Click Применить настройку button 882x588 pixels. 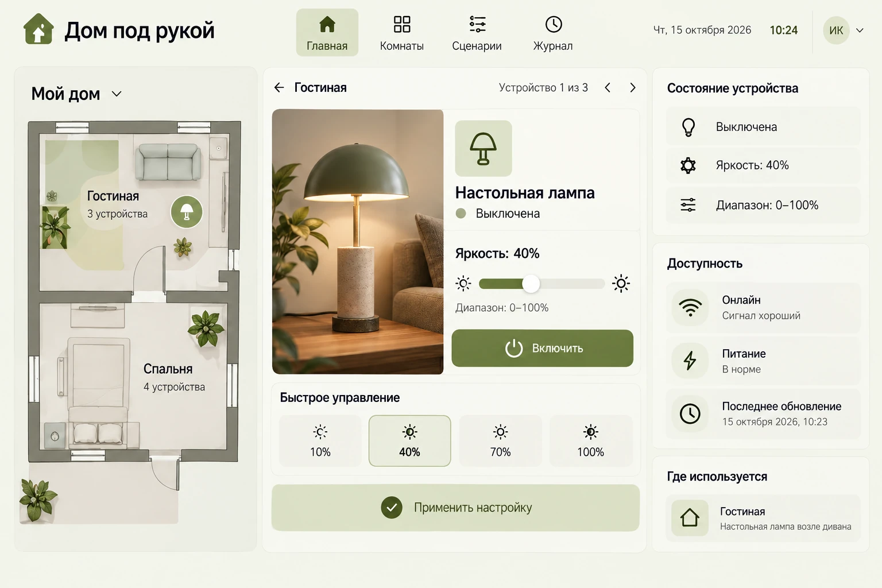click(455, 508)
